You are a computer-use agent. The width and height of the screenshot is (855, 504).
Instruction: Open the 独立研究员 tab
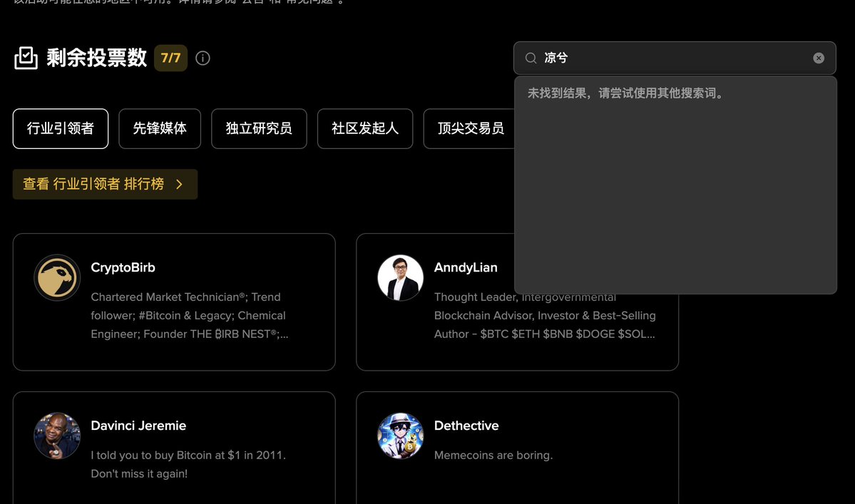click(259, 128)
